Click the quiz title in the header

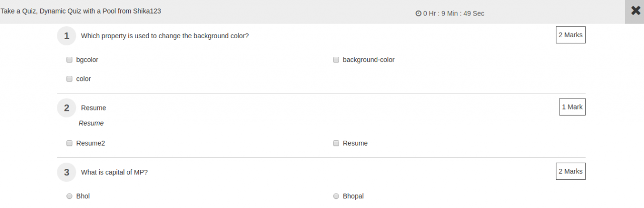81,11
